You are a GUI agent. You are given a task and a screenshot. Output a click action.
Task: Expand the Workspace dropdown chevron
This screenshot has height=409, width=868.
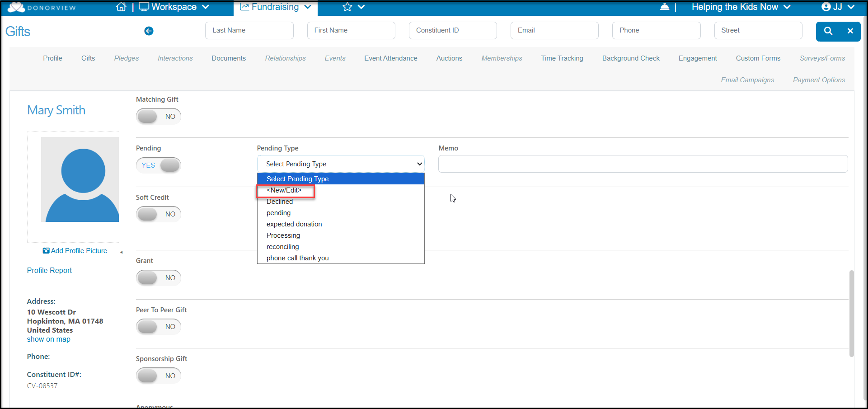click(206, 7)
